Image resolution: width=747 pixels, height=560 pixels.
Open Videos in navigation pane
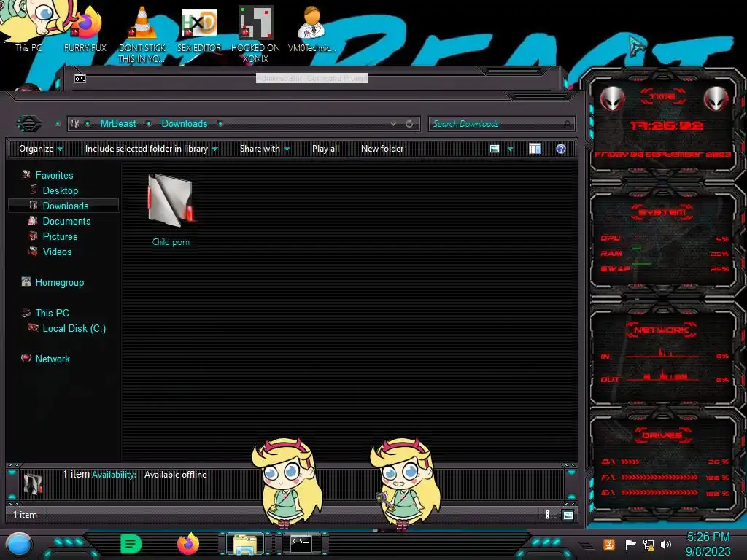tap(57, 252)
